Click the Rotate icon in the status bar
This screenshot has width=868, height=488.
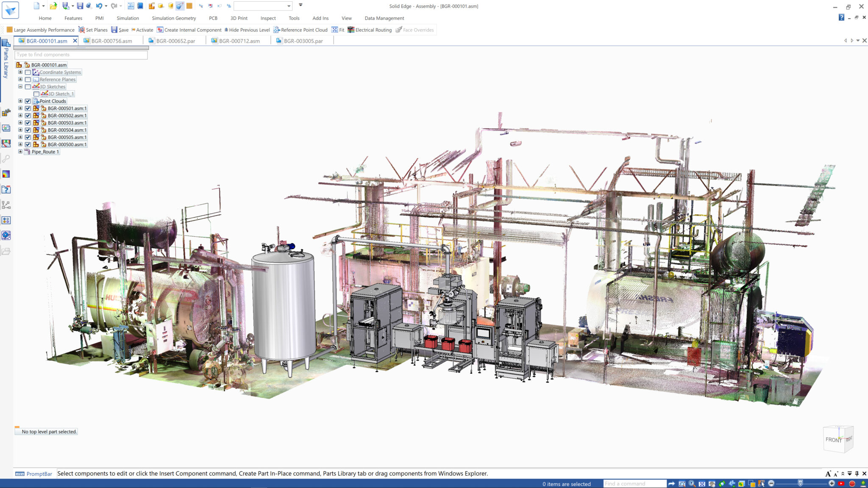pos(722,483)
